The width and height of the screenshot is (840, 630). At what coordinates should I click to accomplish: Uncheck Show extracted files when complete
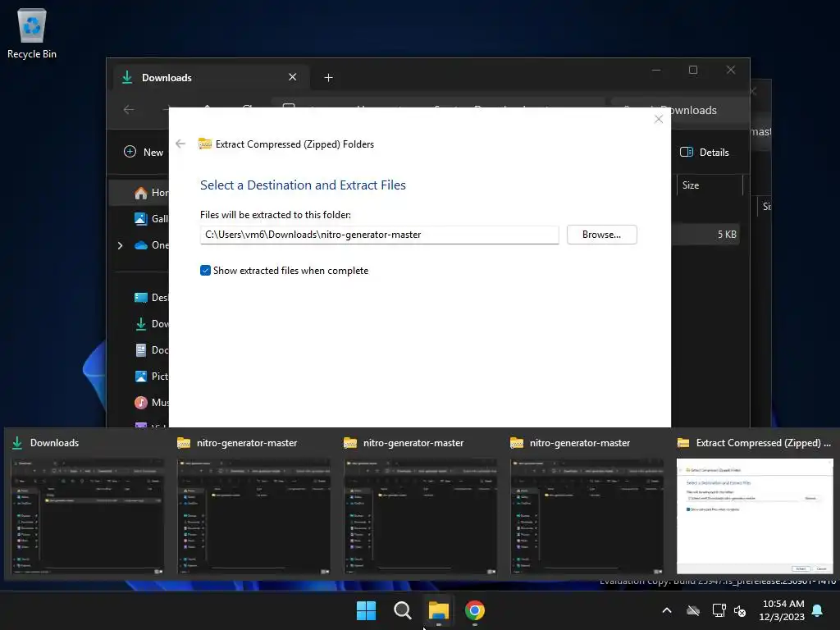tap(205, 271)
